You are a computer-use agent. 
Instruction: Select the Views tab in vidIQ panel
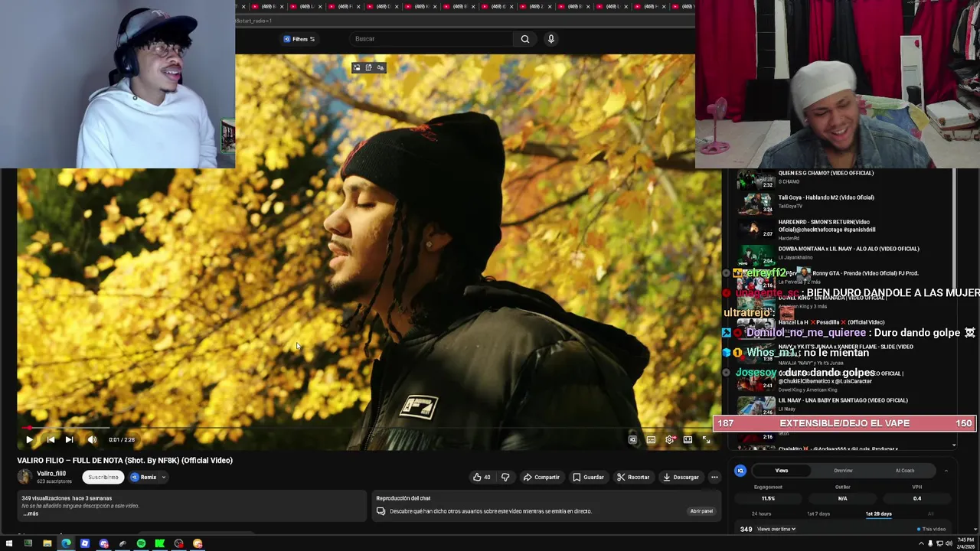782,471
